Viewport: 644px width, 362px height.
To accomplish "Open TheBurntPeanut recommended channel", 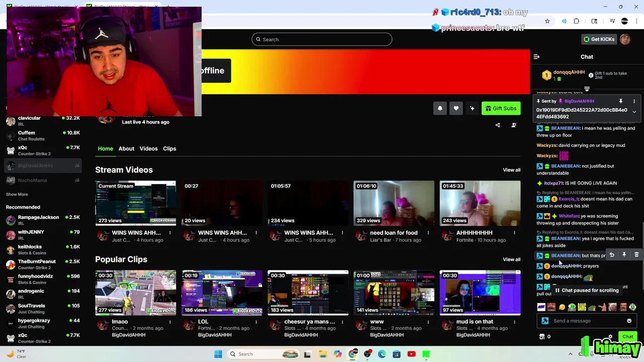I will (x=42, y=264).
